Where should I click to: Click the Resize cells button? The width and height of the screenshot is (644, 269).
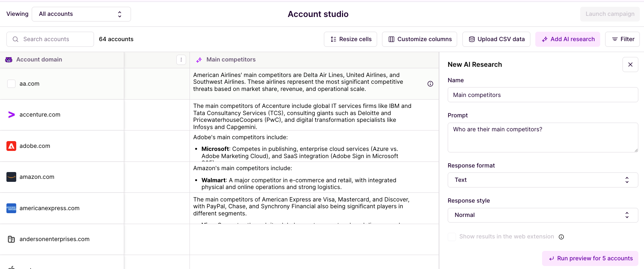coord(350,39)
